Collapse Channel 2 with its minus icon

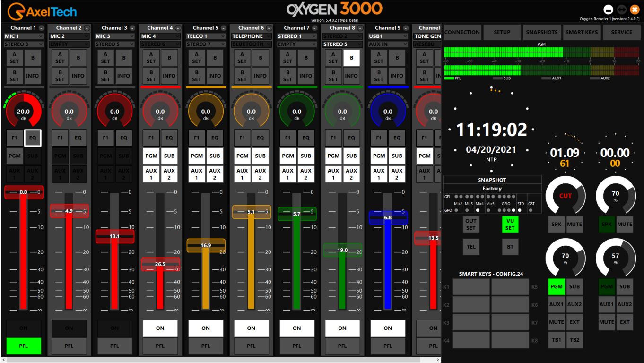(x=87, y=28)
